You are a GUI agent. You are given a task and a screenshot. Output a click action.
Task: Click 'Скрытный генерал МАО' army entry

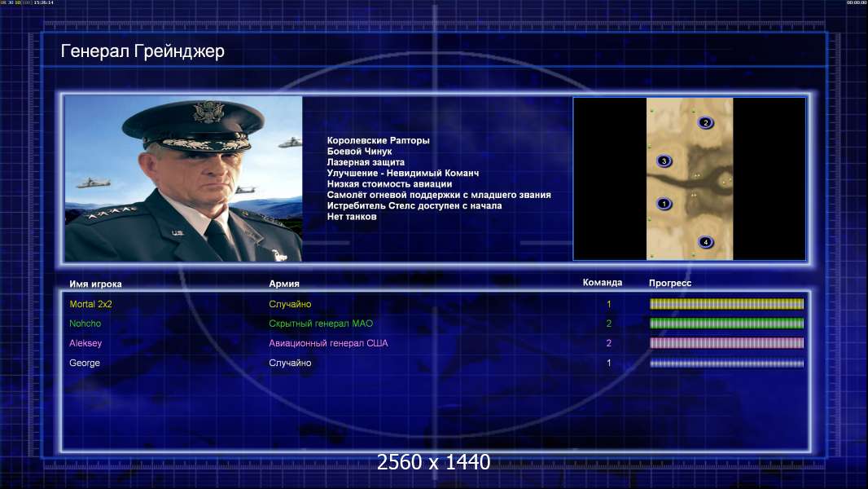coord(321,324)
